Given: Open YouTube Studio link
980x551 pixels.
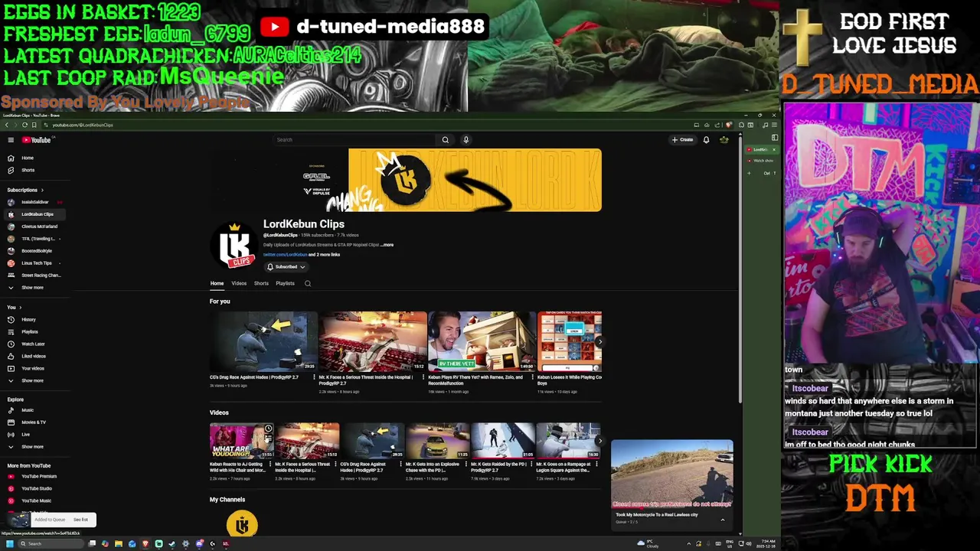Looking at the screenshot, I should (34, 488).
